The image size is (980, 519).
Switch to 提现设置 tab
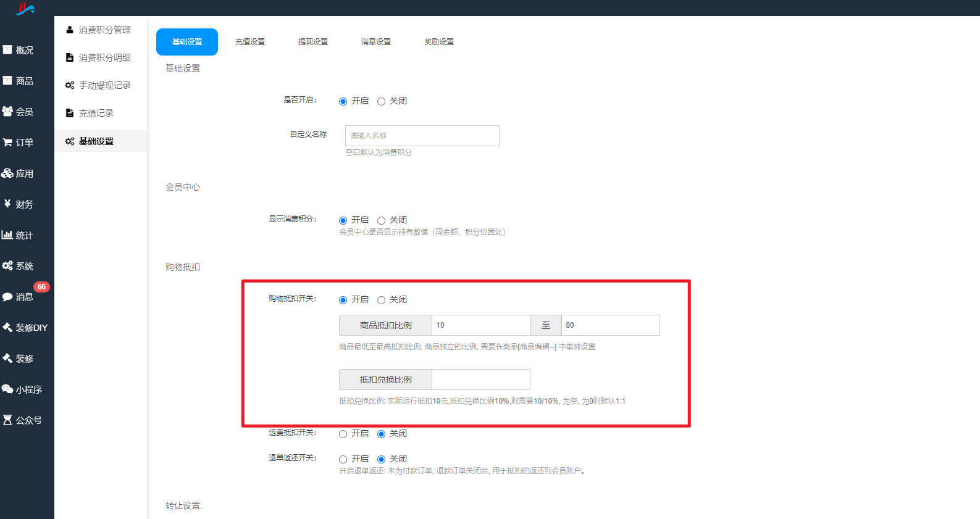[x=313, y=42]
